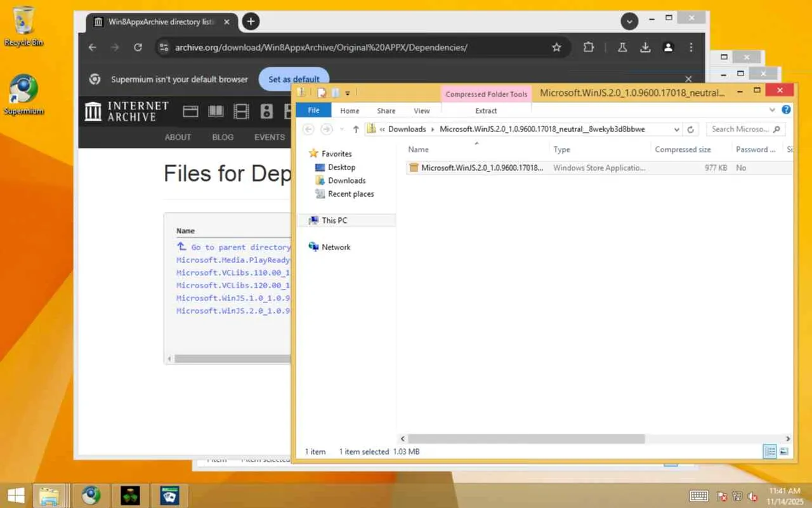Click Explorer Up one level arrow
Screen dimensions: 812x508
coord(356,129)
